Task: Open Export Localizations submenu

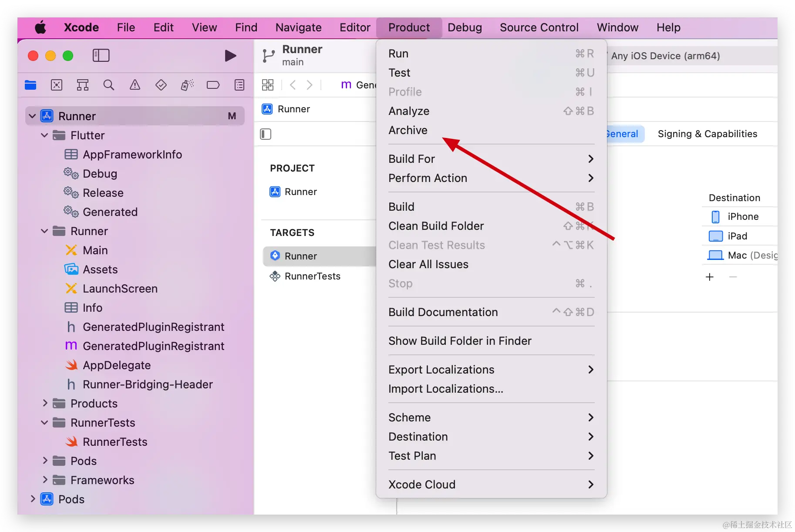Action: pos(491,370)
